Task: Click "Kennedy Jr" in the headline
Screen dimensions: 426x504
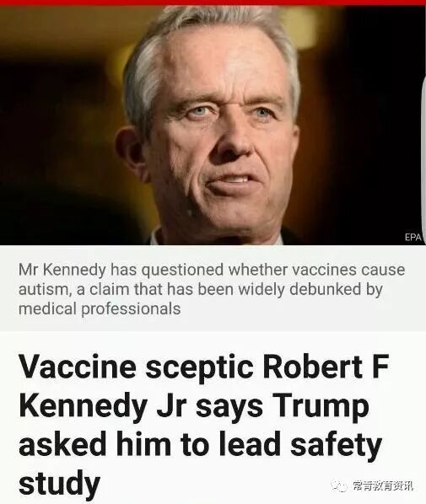Action: [x=103, y=405]
